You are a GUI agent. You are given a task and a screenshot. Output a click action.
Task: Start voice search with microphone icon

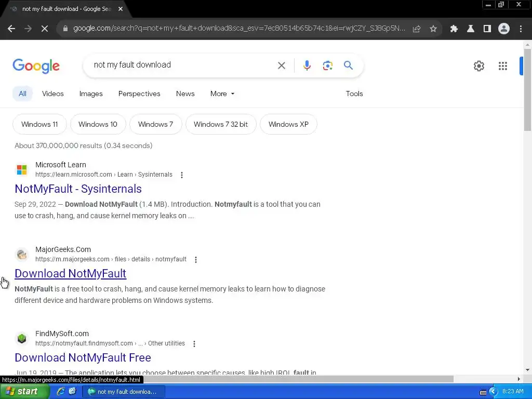(x=307, y=65)
